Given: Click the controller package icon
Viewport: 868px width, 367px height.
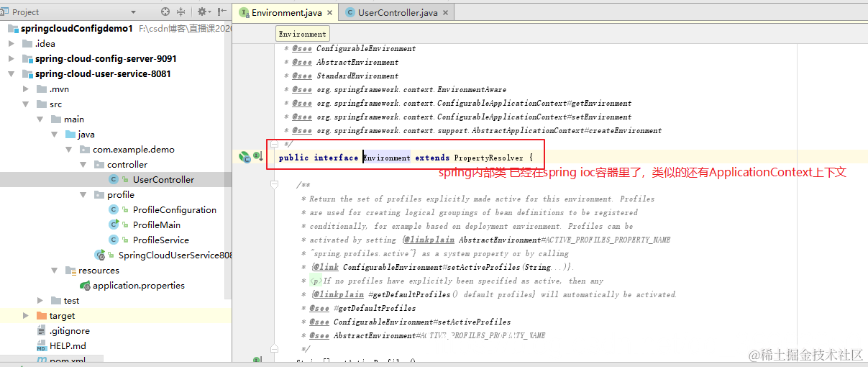Looking at the screenshot, I should coord(99,164).
